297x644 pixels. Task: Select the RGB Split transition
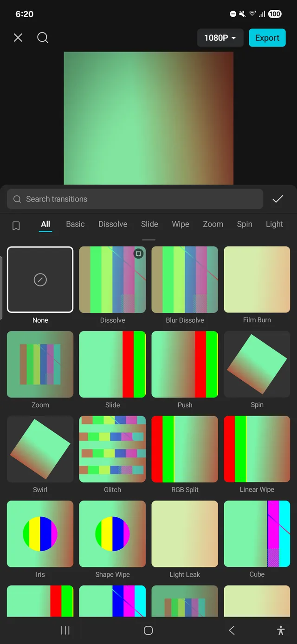185,449
